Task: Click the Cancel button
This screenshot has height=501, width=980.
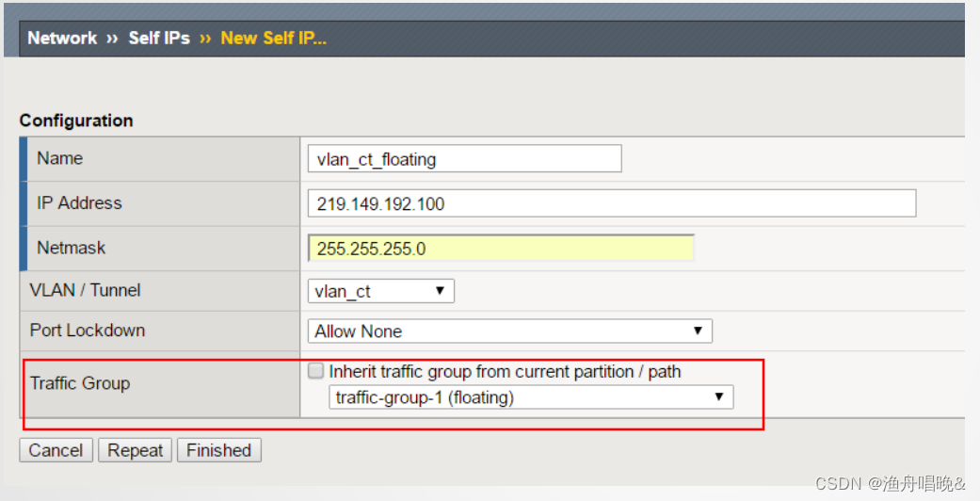Action: pyautogui.click(x=56, y=450)
